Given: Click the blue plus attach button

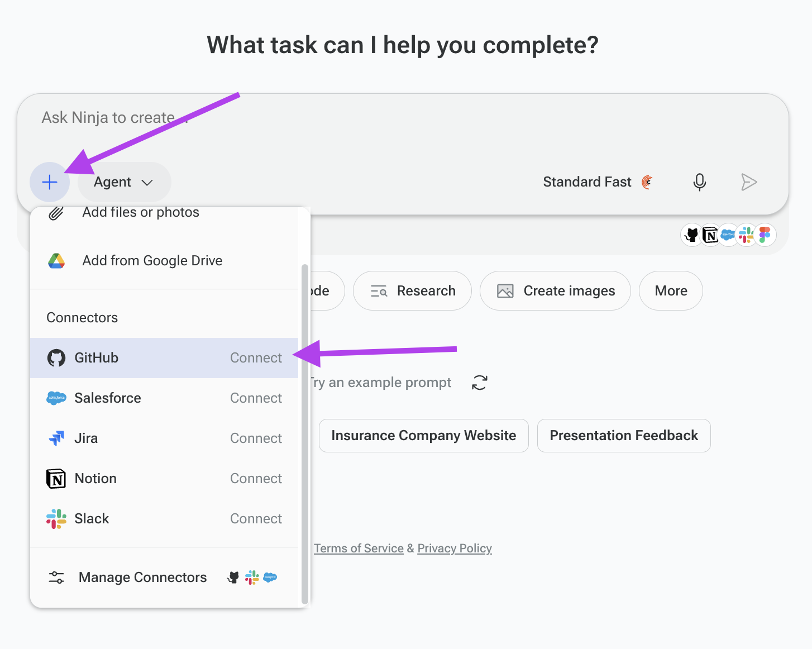Looking at the screenshot, I should [50, 182].
